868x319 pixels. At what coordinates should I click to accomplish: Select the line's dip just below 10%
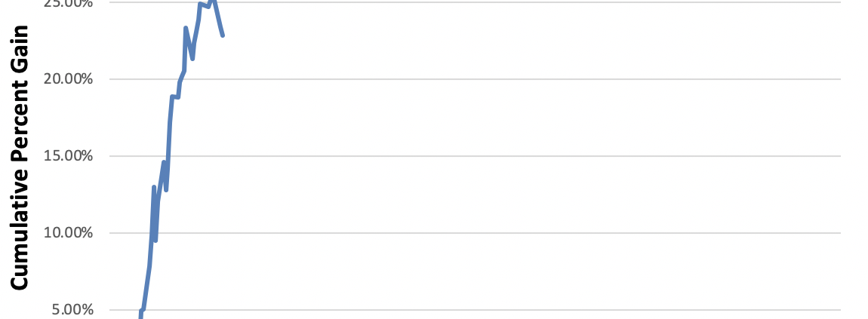tap(155, 240)
